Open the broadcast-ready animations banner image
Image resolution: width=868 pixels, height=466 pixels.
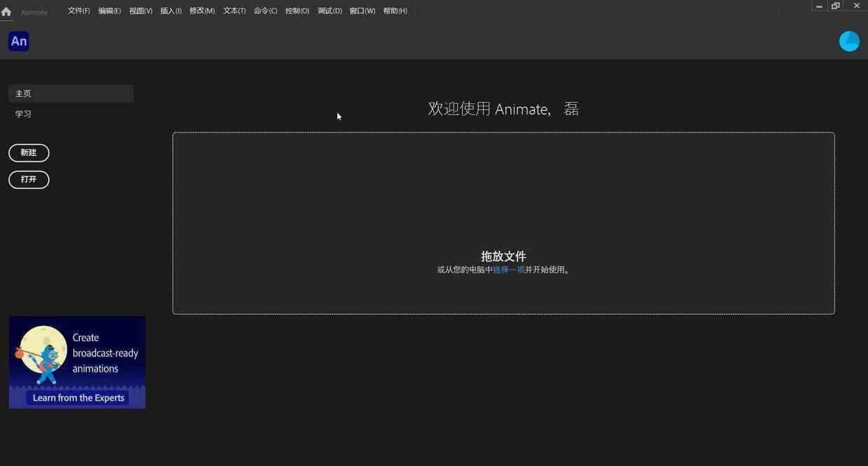click(x=77, y=362)
